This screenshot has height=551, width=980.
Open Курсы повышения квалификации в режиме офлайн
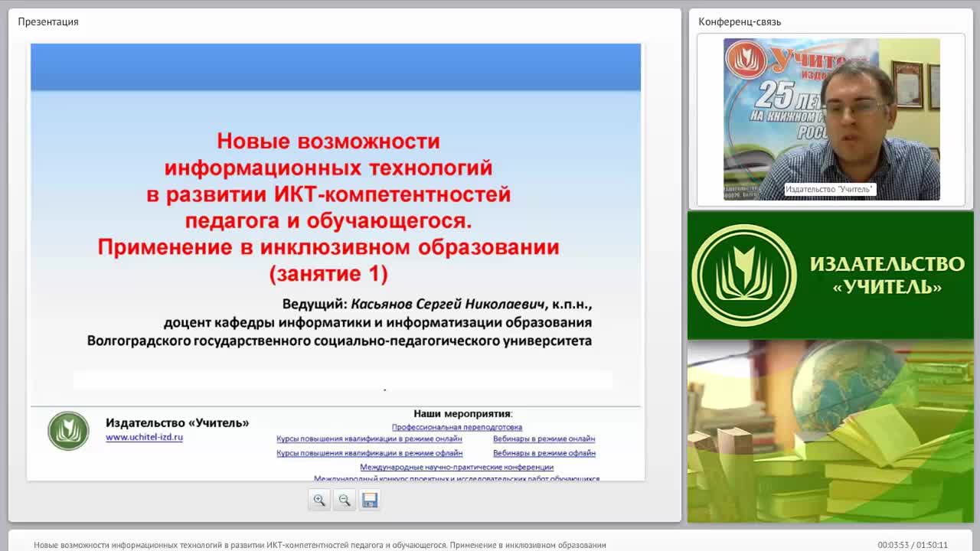click(369, 453)
